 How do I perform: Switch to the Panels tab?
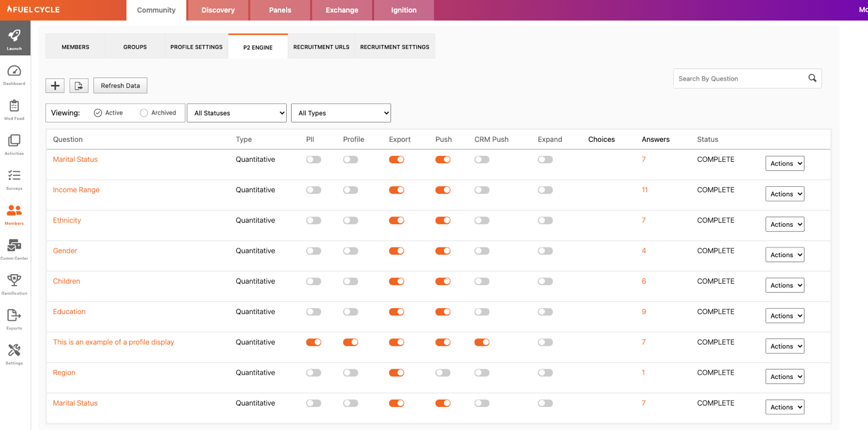[x=280, y=10]
